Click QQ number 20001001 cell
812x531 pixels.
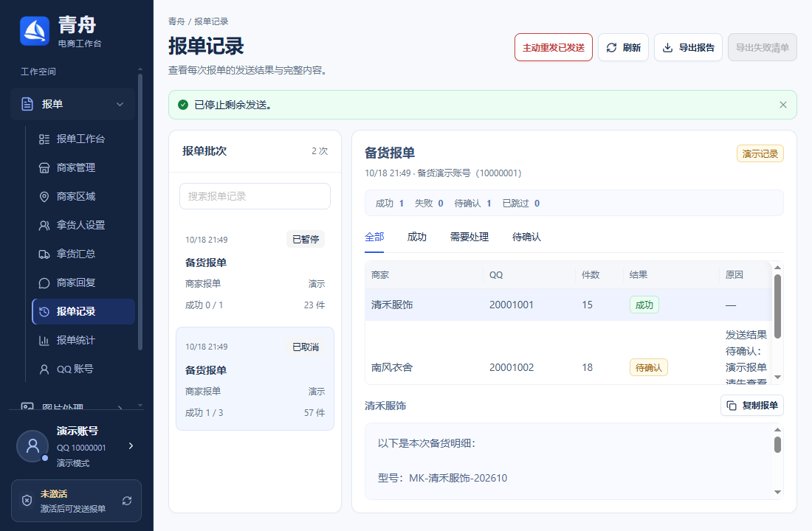(x=511, y=305)
